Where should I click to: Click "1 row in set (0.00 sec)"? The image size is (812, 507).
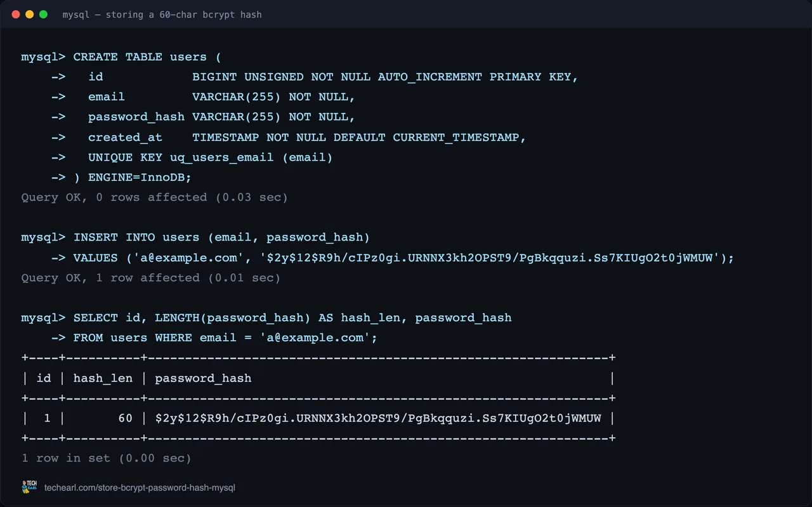(x=107, y=458)
